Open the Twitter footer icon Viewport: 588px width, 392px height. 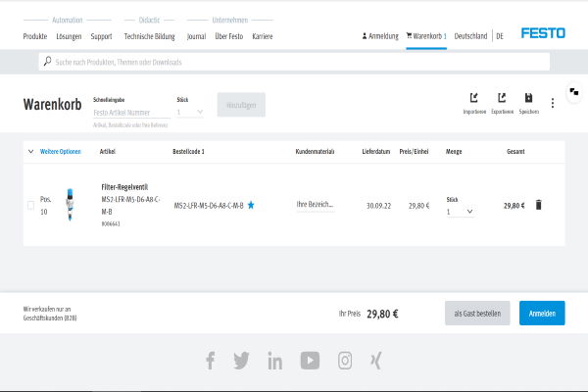(241, 361)
